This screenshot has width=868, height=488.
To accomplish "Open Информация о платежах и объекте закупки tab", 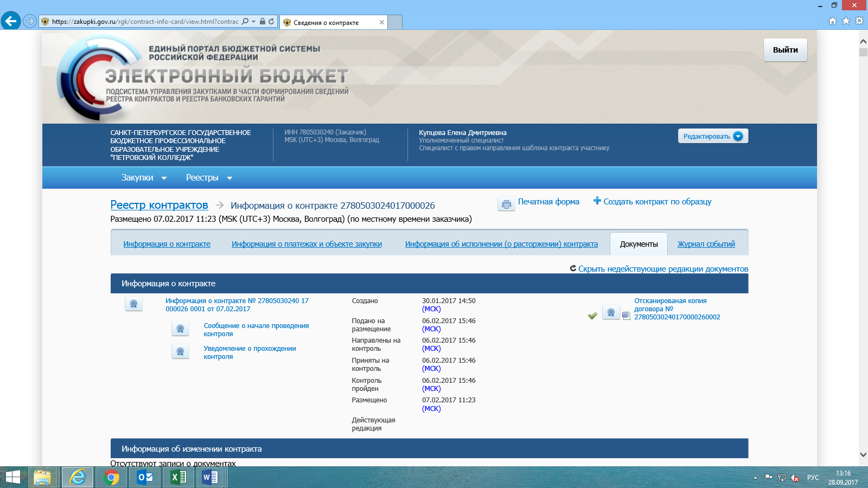I will click(x=307, y=244).
